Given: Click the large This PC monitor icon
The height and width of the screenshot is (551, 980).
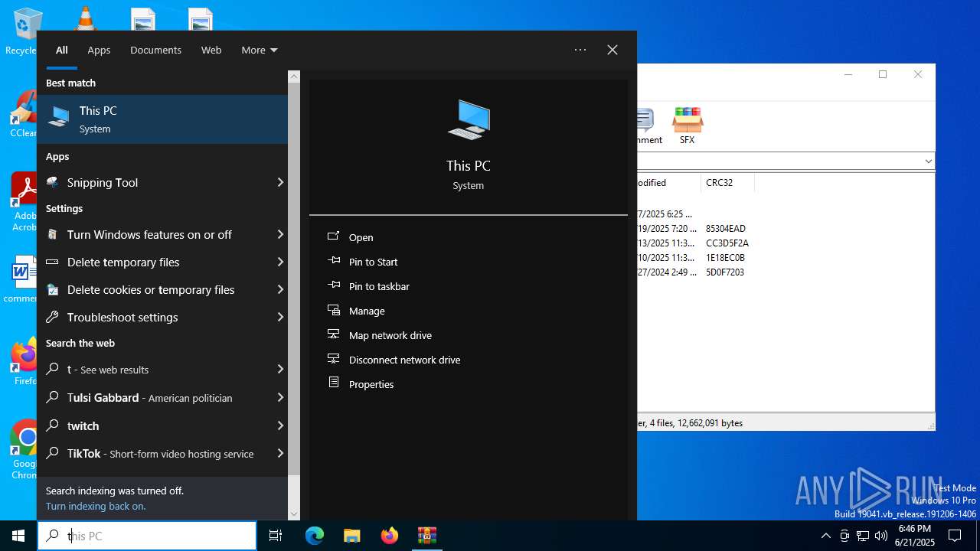Looking at the screenshot, I should 469,119.
